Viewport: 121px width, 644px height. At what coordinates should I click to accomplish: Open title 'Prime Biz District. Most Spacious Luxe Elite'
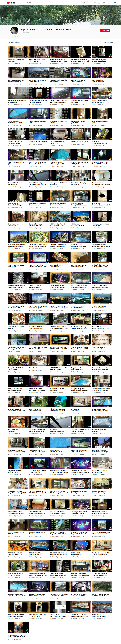(99, 60)
